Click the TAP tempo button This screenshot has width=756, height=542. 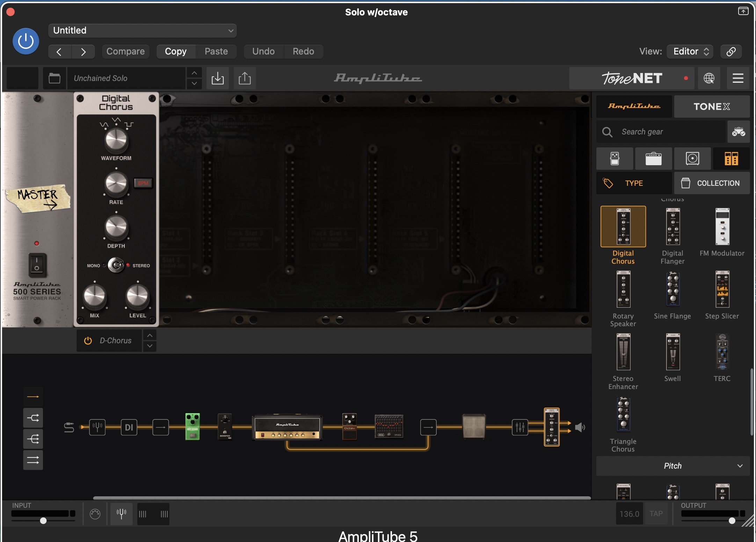tap(656, 514)
